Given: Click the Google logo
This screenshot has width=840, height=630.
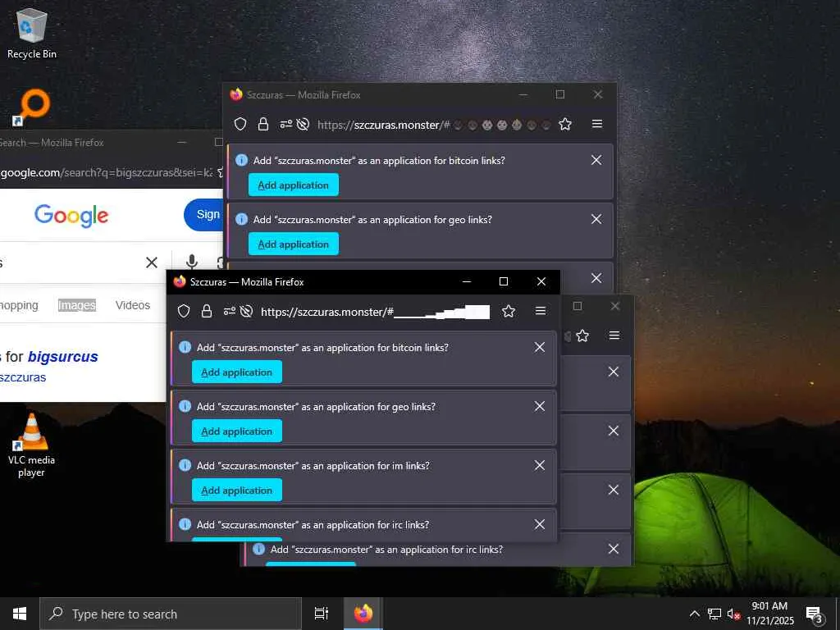Looking at the screenshot, I should [x=71, y=215].
